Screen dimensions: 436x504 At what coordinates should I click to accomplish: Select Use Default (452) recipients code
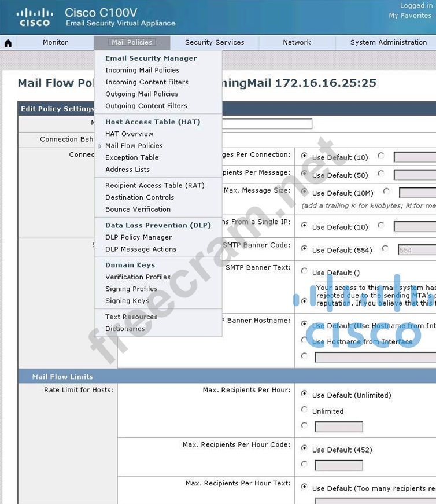pos(304,448)
